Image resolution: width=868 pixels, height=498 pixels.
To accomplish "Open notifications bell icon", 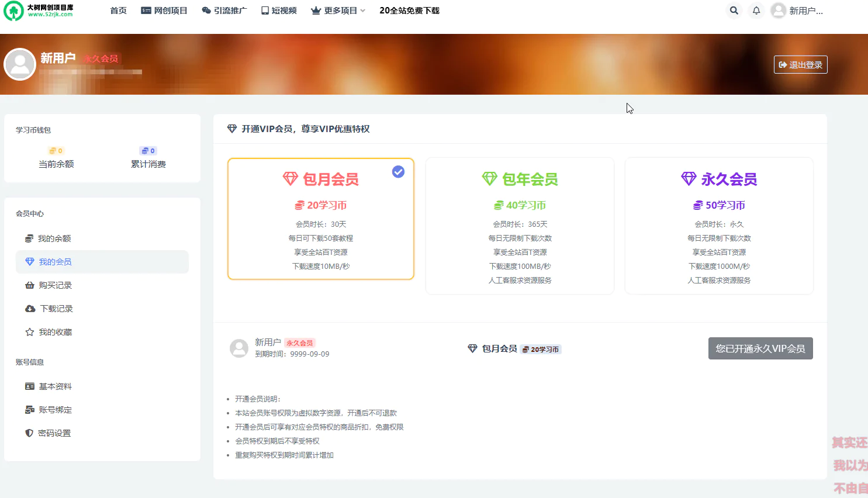I will (x=756, y=11).
